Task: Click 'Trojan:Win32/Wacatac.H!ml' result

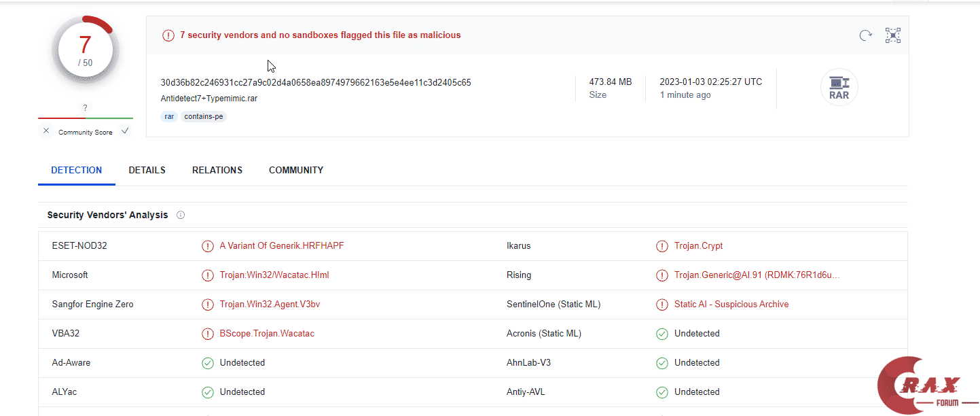Action: 274,275
